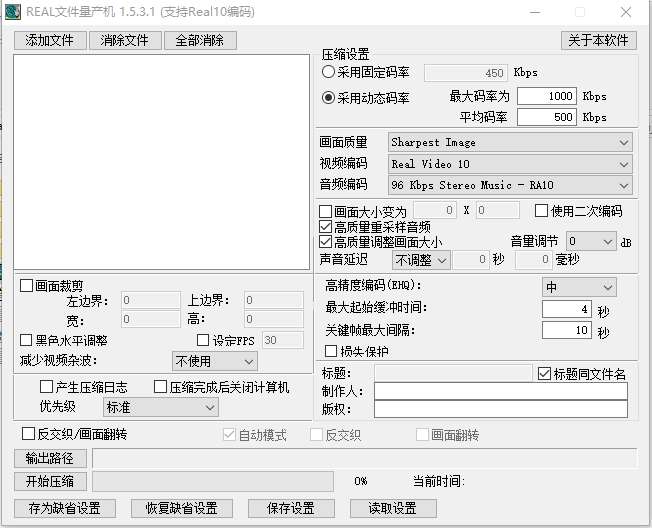Click 全部消除 button

pos(200,40)
